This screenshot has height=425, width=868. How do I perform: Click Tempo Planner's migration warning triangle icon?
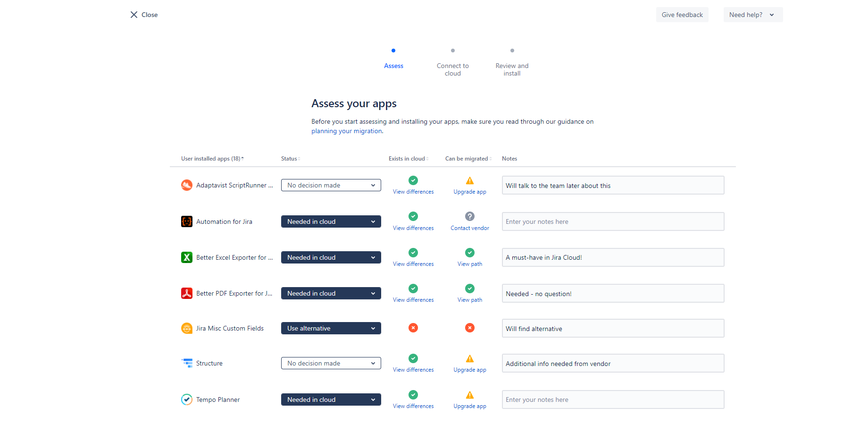point(470,395)
